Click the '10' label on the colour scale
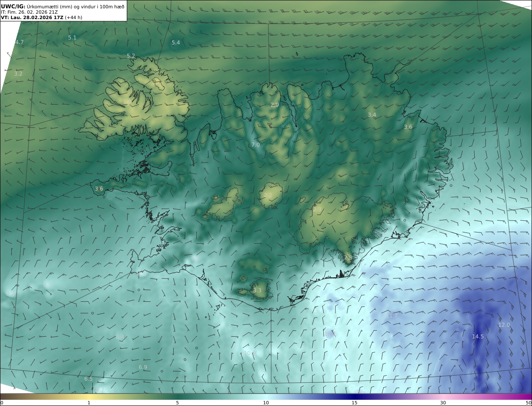The width and height of the screenshot is (532, 406). coord(266,403)
